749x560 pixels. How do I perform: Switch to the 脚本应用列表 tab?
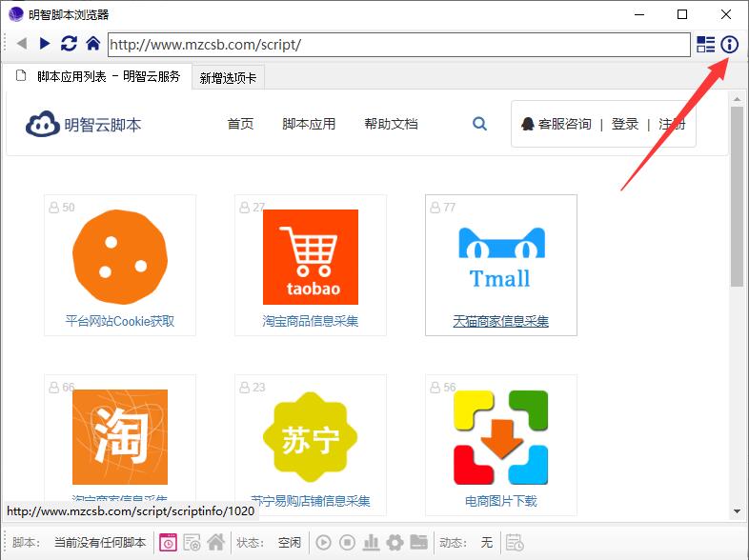[98, 76]
